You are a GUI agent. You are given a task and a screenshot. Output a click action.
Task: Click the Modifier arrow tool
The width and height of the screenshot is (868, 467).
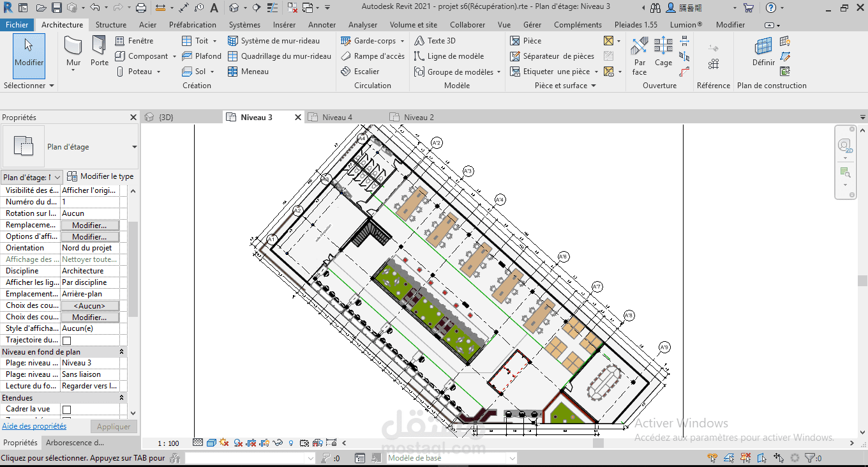(x=29, y=56)
